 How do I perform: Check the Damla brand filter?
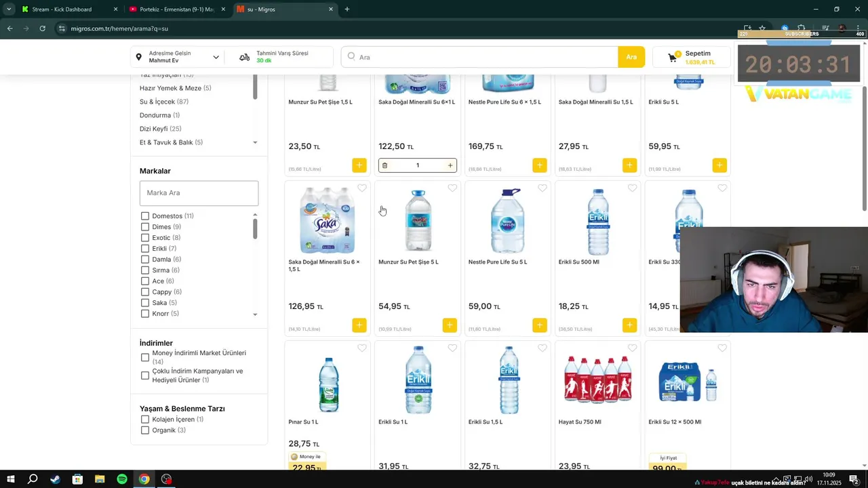(145, 260)
